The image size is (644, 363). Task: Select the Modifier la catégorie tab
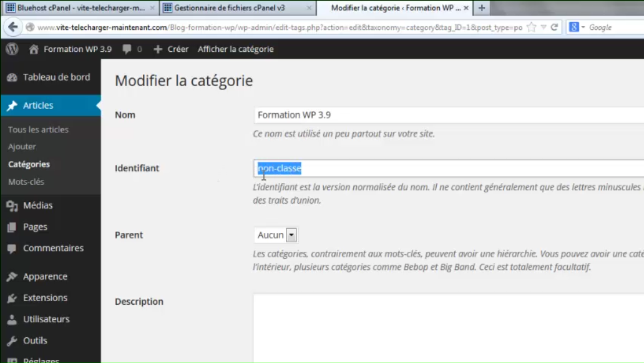pyautogui.click(x=394, y=8)
